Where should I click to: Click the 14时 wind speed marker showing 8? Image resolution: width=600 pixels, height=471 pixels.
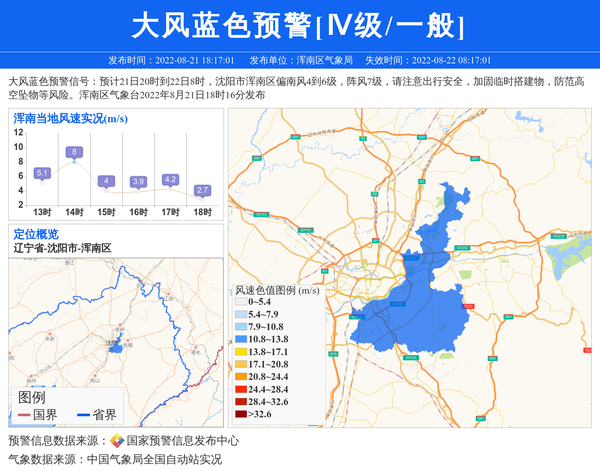click(74, 152)
